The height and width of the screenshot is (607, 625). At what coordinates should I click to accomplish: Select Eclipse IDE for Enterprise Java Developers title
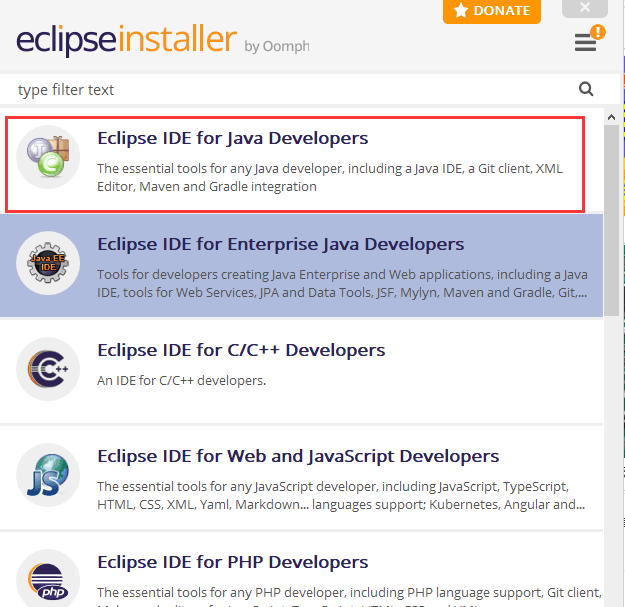coord(280,244)
